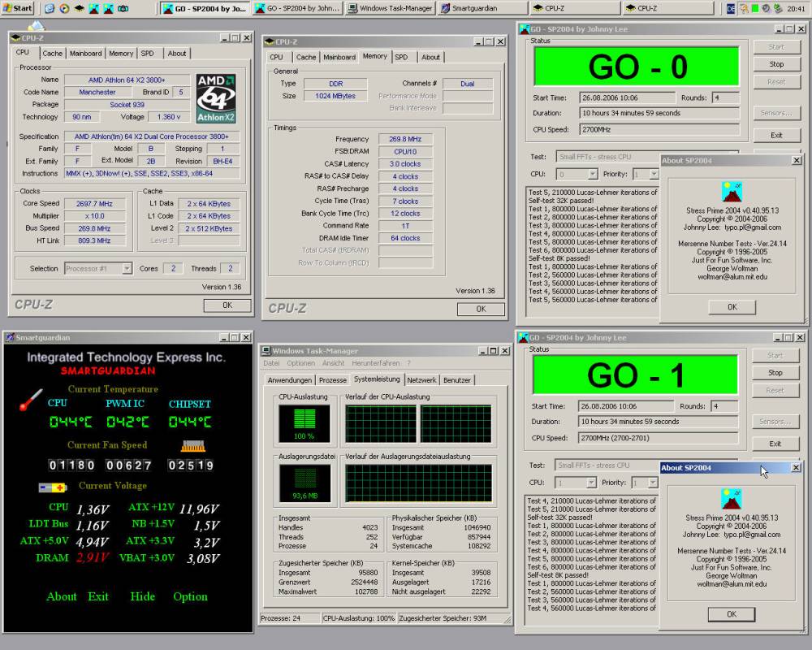
Task: Click title icon of CPU-Z Memory window
Action: (270, 41)
